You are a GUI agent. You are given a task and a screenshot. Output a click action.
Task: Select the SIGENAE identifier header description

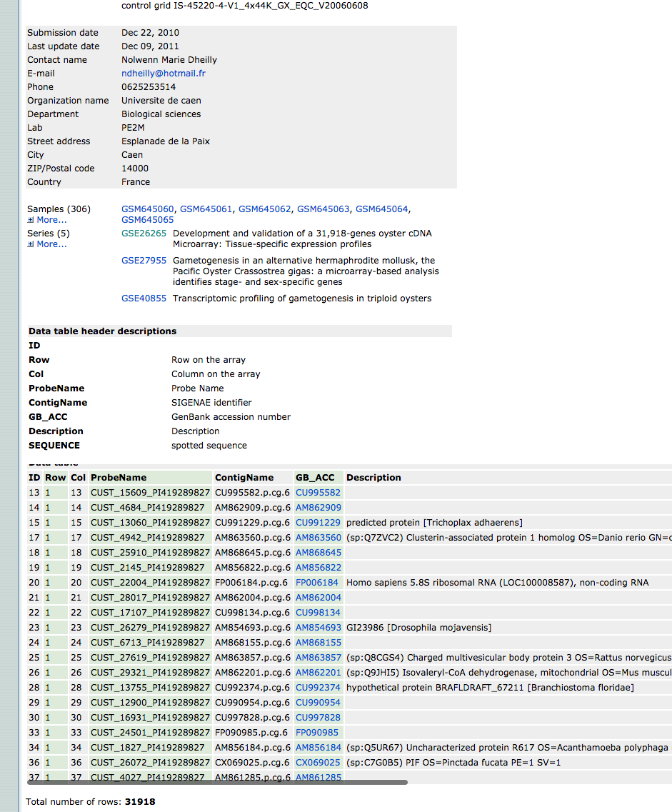tap(211, 402)
